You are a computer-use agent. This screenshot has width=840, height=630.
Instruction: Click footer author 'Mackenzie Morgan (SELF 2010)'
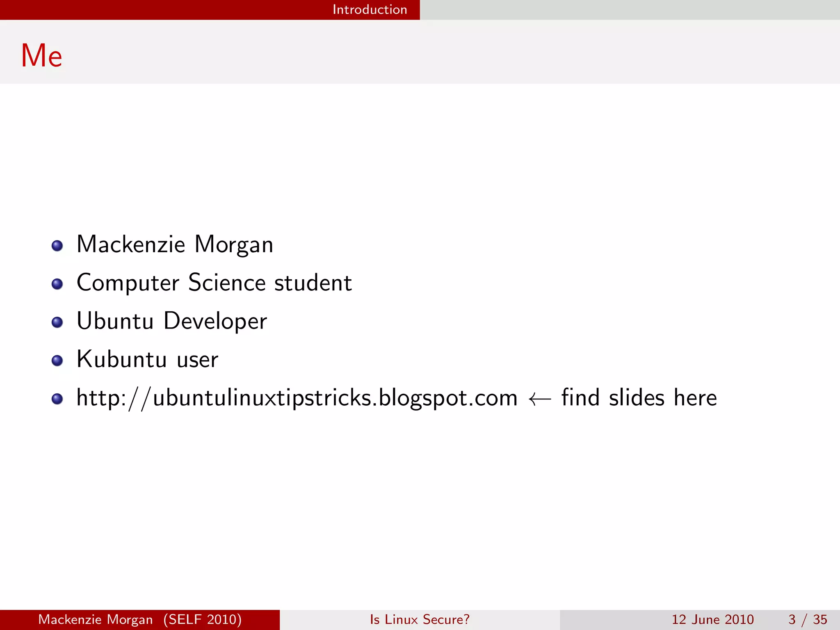click(x=140, y=619)
